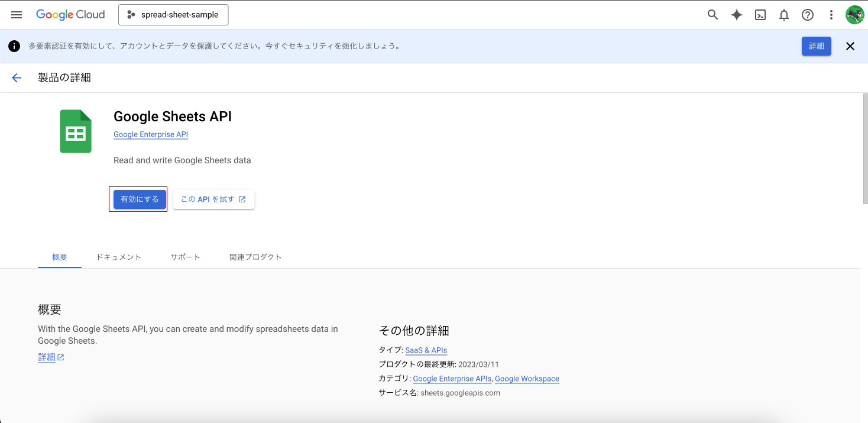
Task: Click the blue 詳細 button in banner
Action: (816, 46)
